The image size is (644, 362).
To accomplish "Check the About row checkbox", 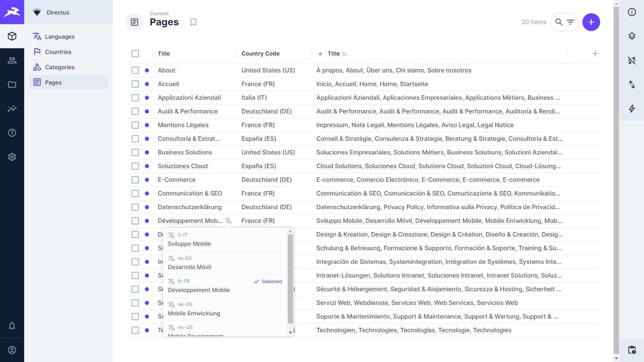I will pyautogui.click(x=135, y=70).
